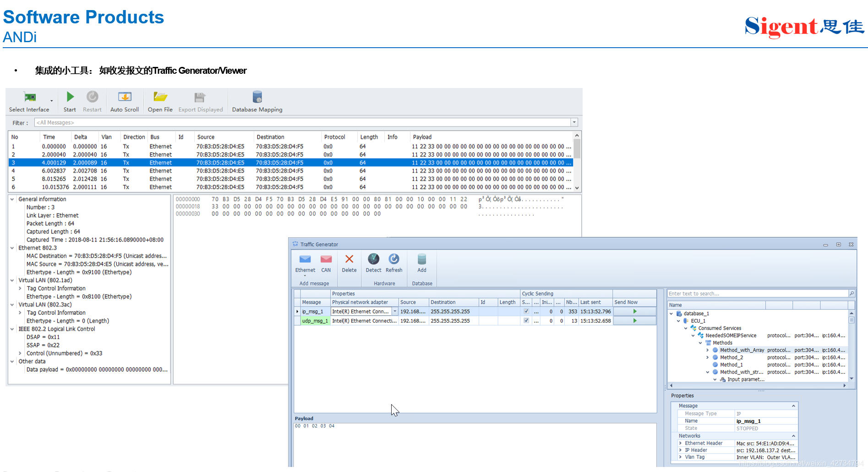Image resolution: width=868 pixels, height=472 pixels.
Task: Collapse Virtual LAN (802.1ad) node
Action: pos(12,280)
